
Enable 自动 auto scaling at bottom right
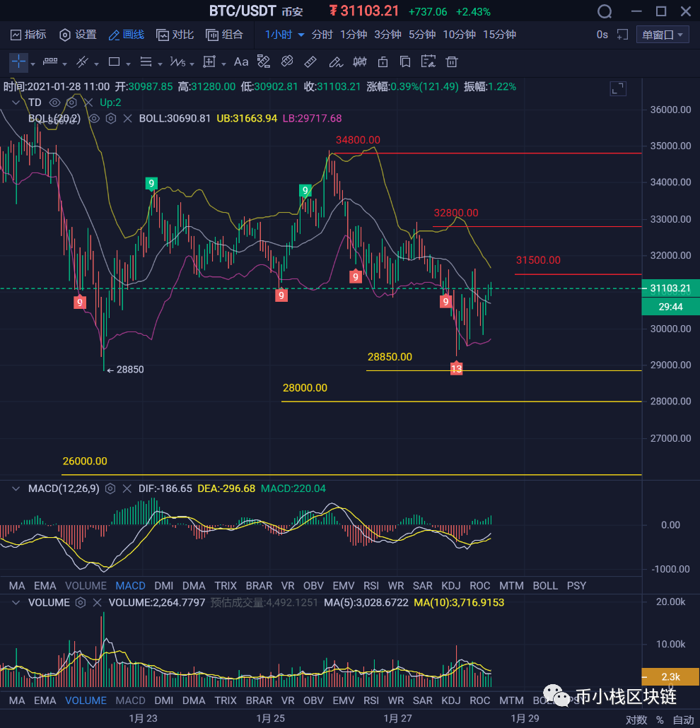682,720
